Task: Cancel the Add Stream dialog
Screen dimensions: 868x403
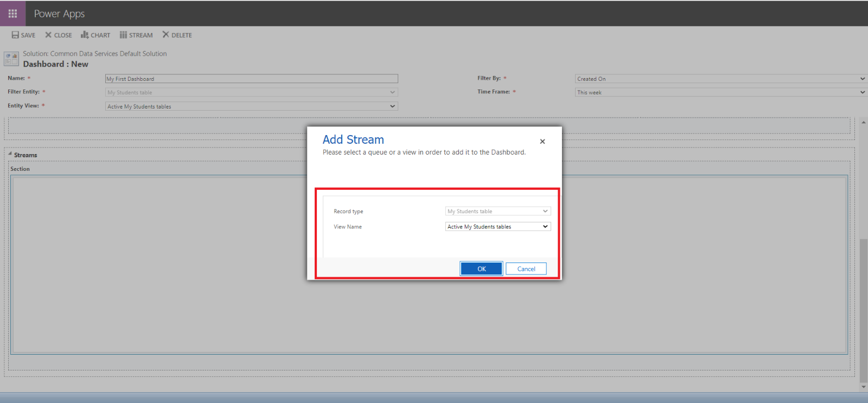Action: point(526,269)
